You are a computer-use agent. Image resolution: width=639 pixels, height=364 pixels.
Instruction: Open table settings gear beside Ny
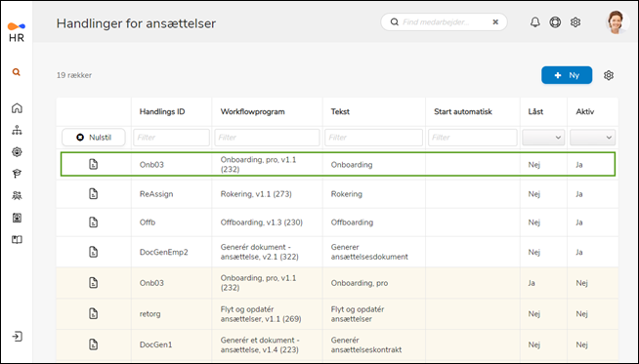point(609,75)
